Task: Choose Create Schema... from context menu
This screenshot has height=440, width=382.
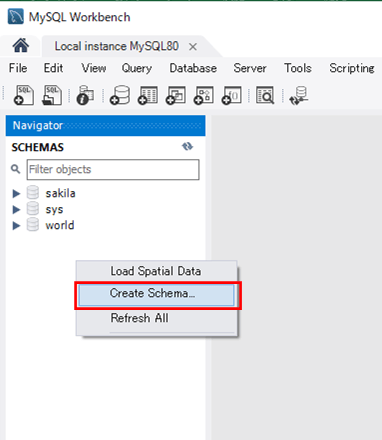Action: point(156,294)
